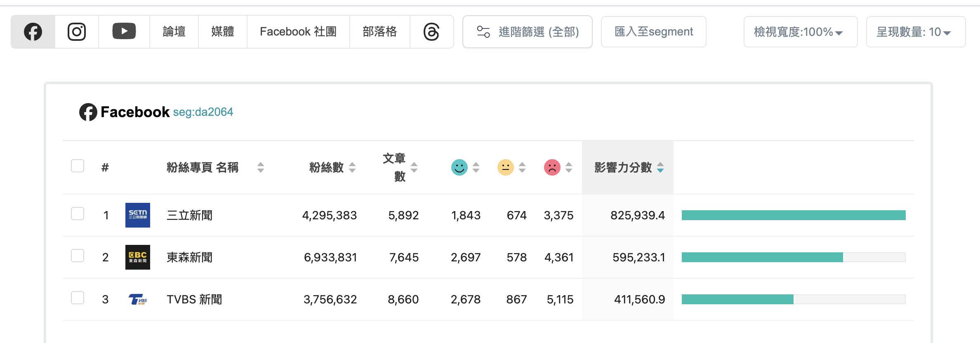Image resolution: width=980 pixels, height=343 pixels.
Task: Switch to the YouTube tab icon
Action: tap(124, 32)
